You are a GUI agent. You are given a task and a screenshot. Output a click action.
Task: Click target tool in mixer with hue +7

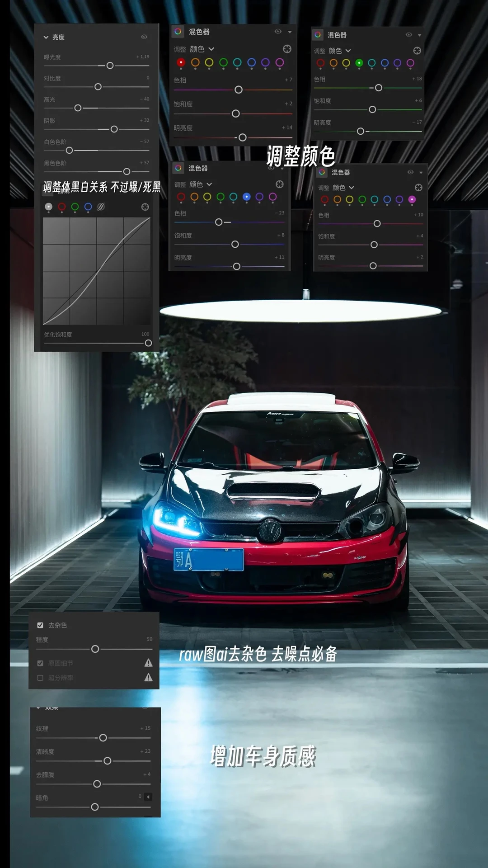click(287, 49)
